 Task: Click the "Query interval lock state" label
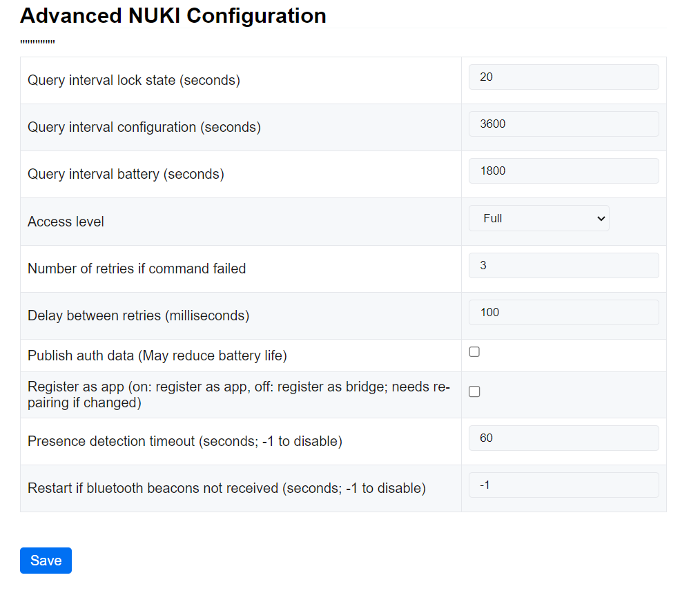(135, 80)
